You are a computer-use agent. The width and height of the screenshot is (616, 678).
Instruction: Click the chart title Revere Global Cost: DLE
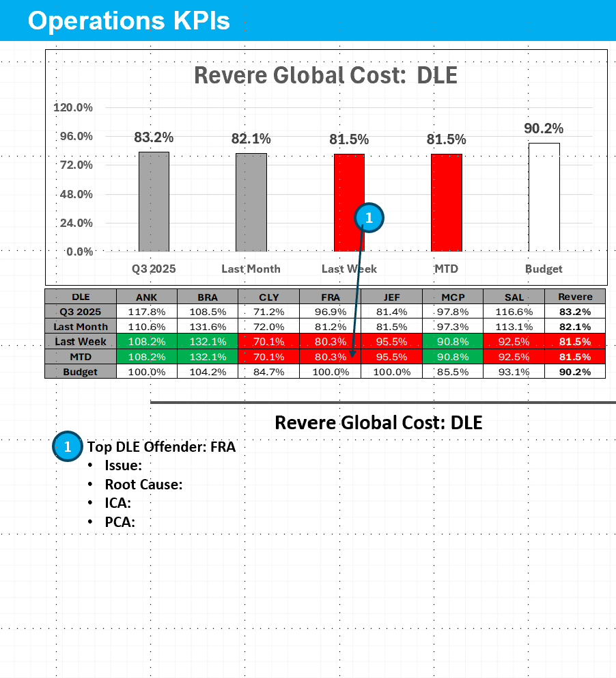click(325, 75)
